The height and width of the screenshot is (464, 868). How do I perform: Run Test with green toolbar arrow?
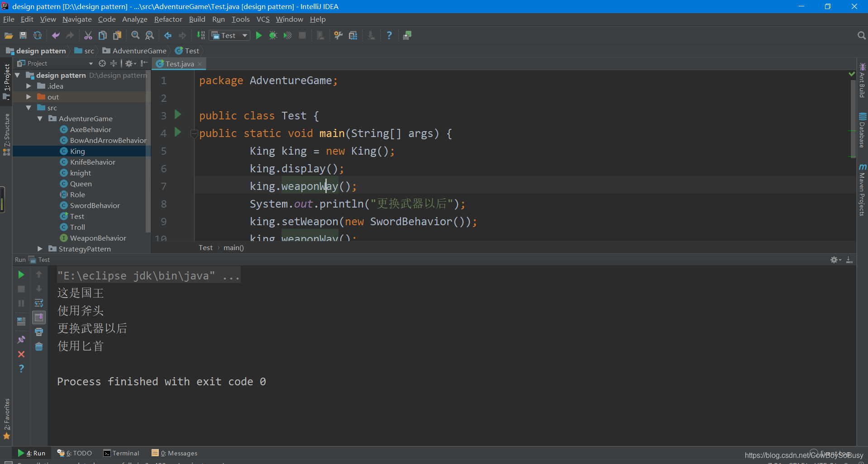(259, 35)
